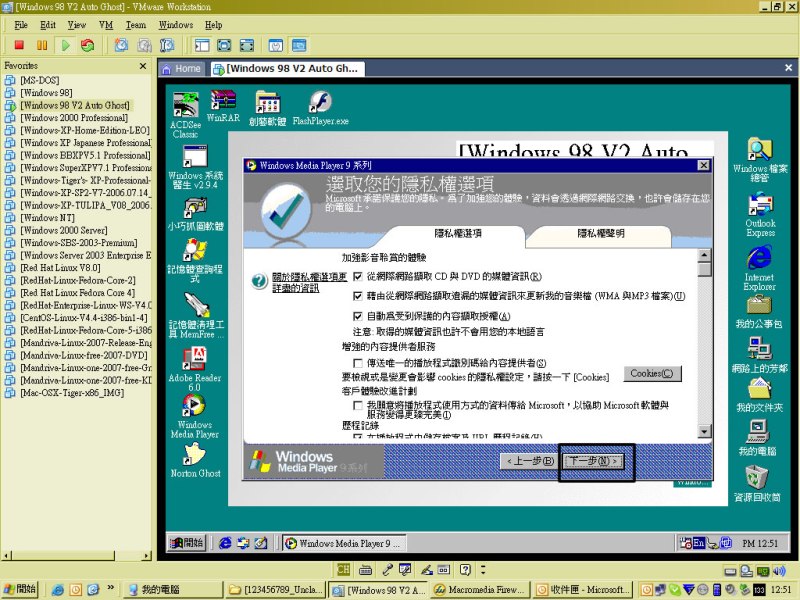800x600 pixels.
Task: Open the Team menu
Action: pyautogui.click(x=136, y=25)
